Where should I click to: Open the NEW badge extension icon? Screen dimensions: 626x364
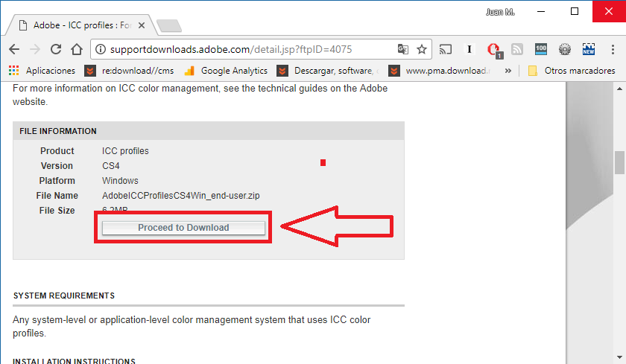pyautogui.click(x=589, y=49)
